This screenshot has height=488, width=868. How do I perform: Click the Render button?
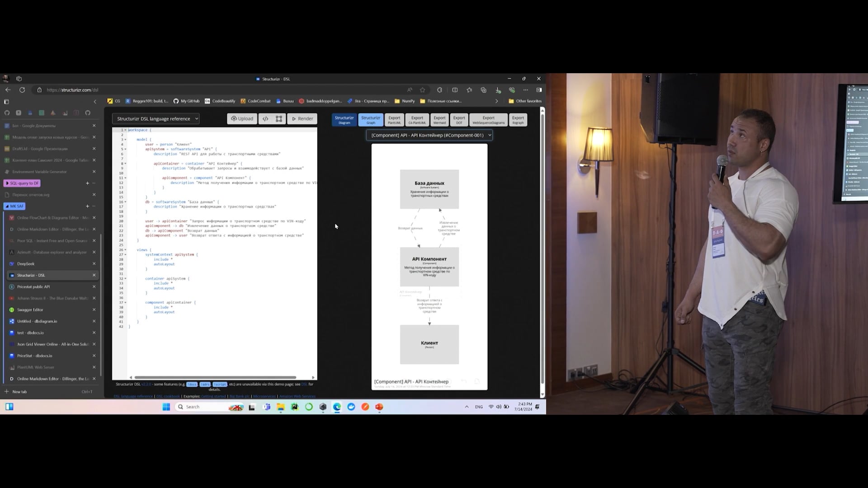302,119
